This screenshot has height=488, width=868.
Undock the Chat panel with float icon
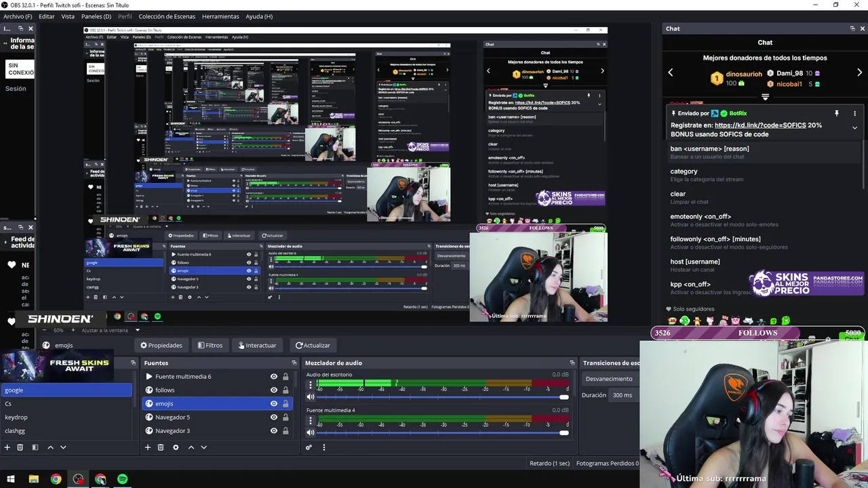point(852,28)
